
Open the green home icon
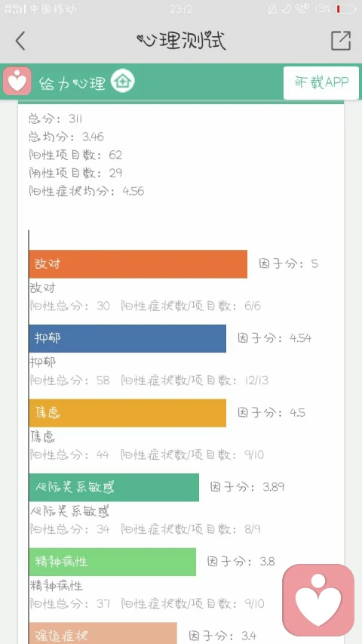click(x=123, y=81)
